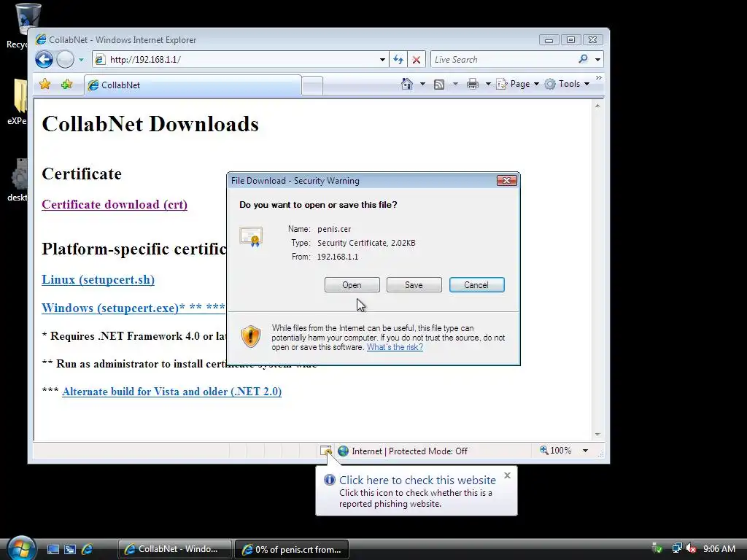
Task: Click the IE logo in the window title bar
Action: pos(41,39)
